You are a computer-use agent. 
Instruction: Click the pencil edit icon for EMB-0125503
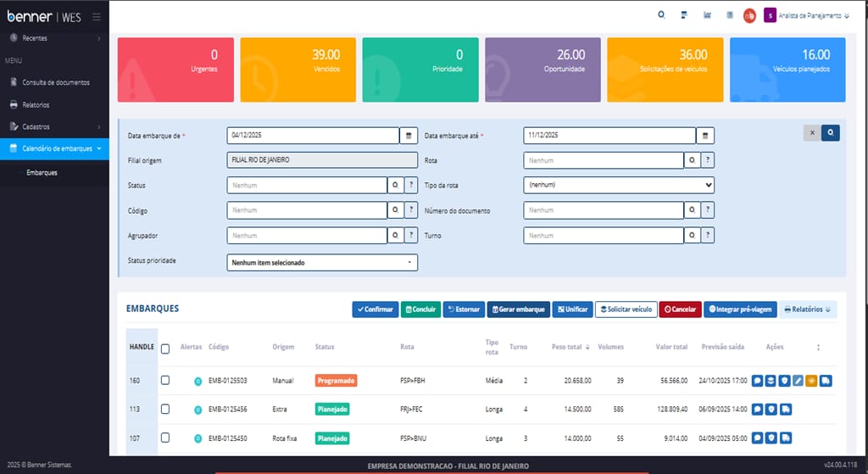(x=798, y=381)
